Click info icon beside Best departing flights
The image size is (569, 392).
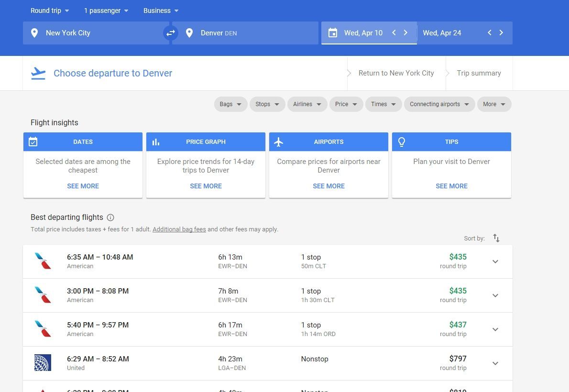[110, 218]
